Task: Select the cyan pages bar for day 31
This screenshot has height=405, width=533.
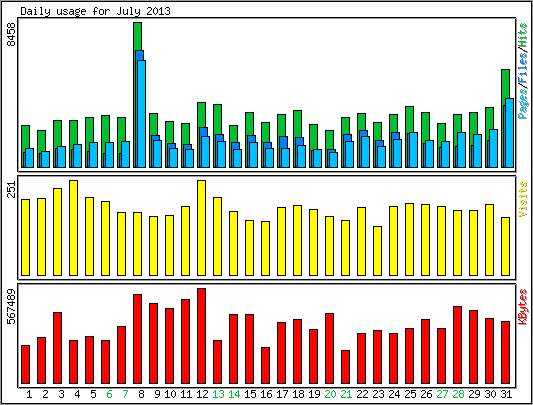Action: (510, 133)
